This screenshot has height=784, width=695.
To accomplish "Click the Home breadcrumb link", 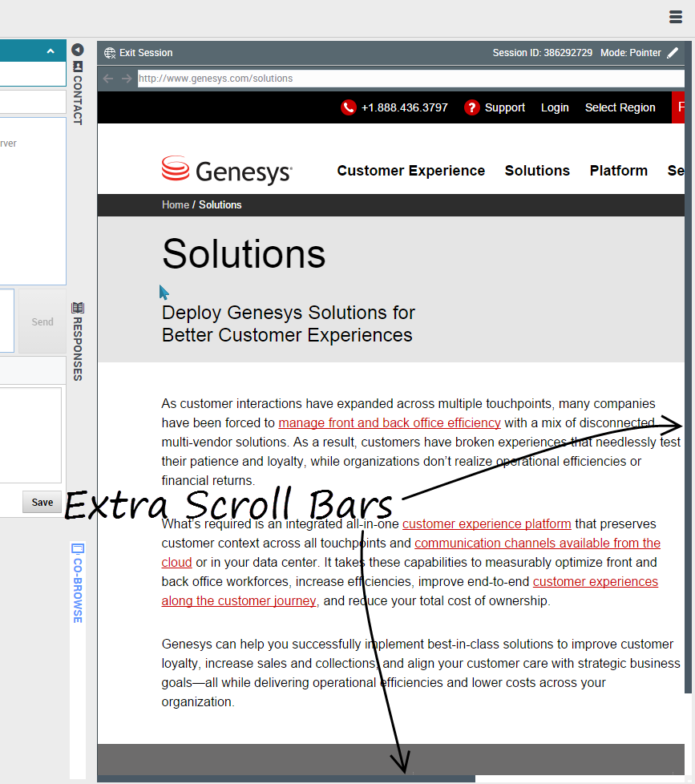I will pos(175,205).
